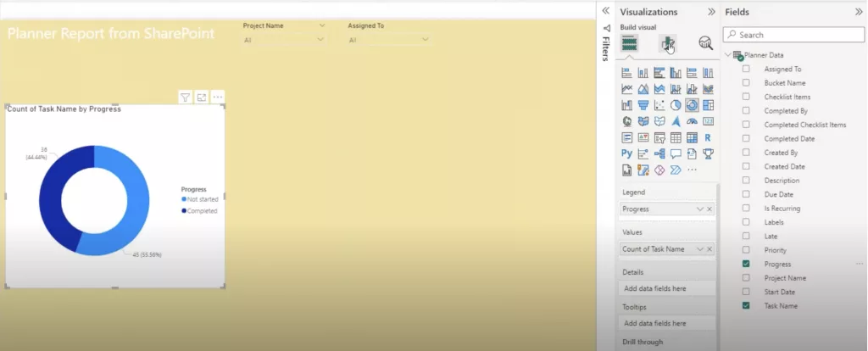Viewport: 868px width, 351px height.
Task: Select the Area chart visual
Action: coord(643,88)
